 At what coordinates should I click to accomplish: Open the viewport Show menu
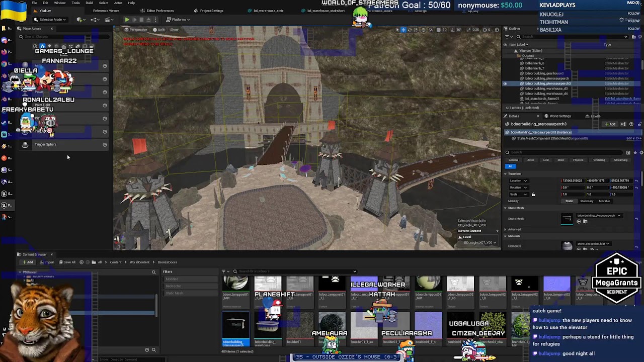pos(175,30)
